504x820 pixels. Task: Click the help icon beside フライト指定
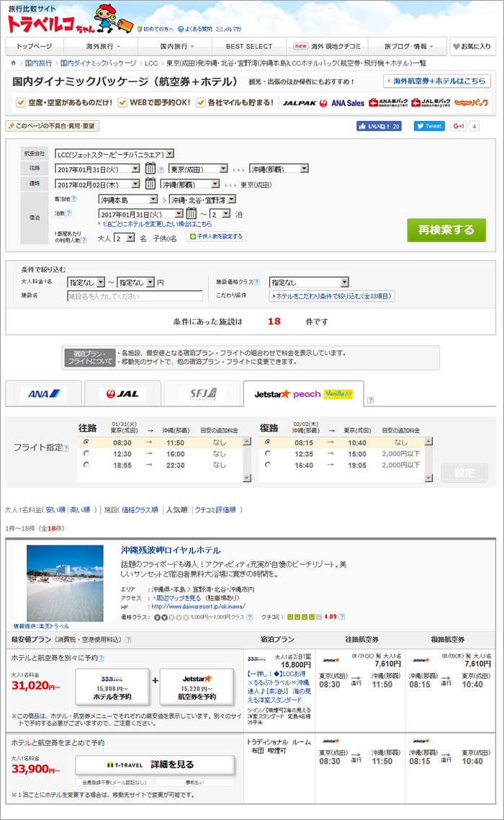[x=66, y=448]
